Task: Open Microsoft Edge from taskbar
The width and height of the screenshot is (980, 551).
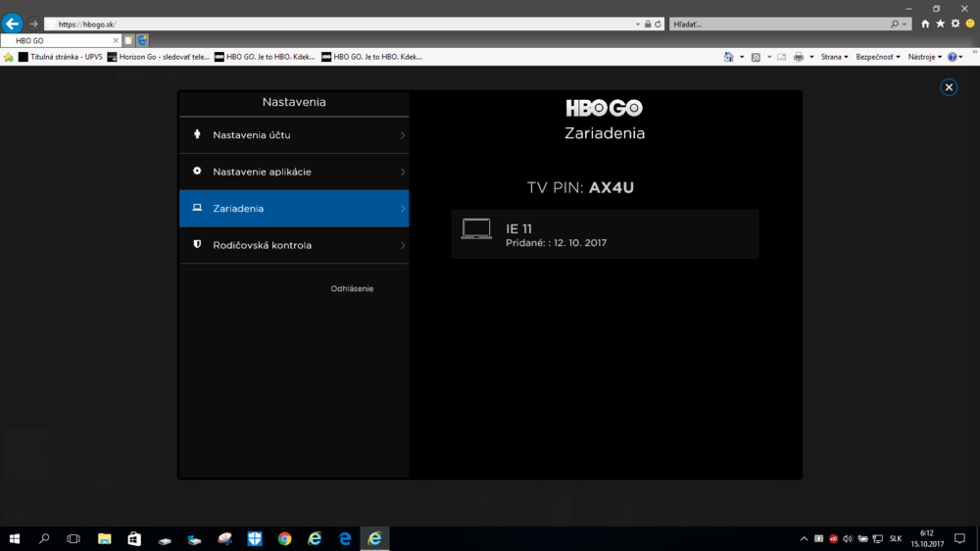Action: [345, 538]
